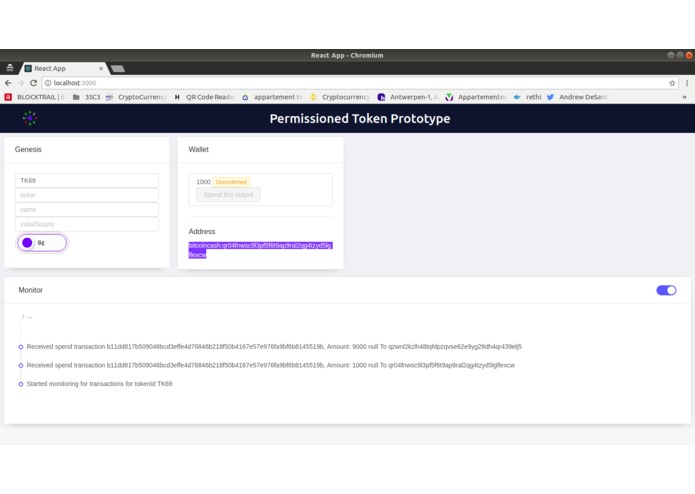Bookmark page with the star icon
This screenshot has width=695, height=494.
click(x=672, y=83)
